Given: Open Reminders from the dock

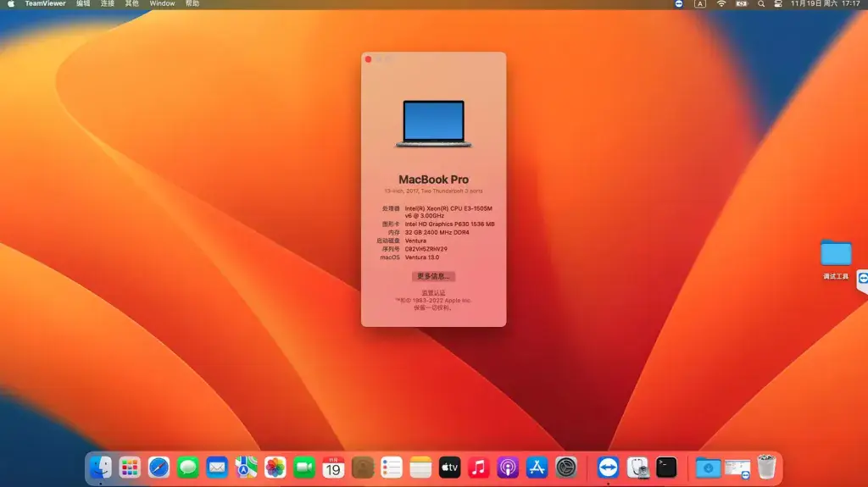Looking at the screenshot, I should click(392, 468).
